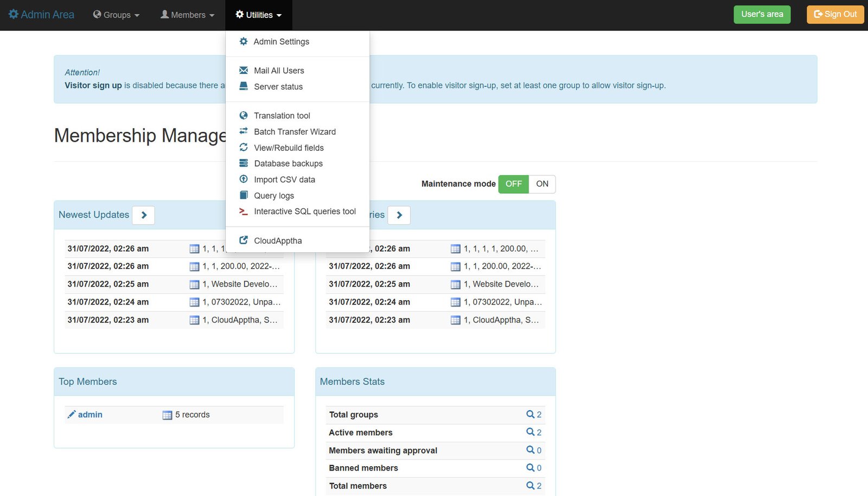The height and width of the screenshot is (496, 868).
Task: Collapse the Utilities dropdown menu
Action: coord(259,15)
